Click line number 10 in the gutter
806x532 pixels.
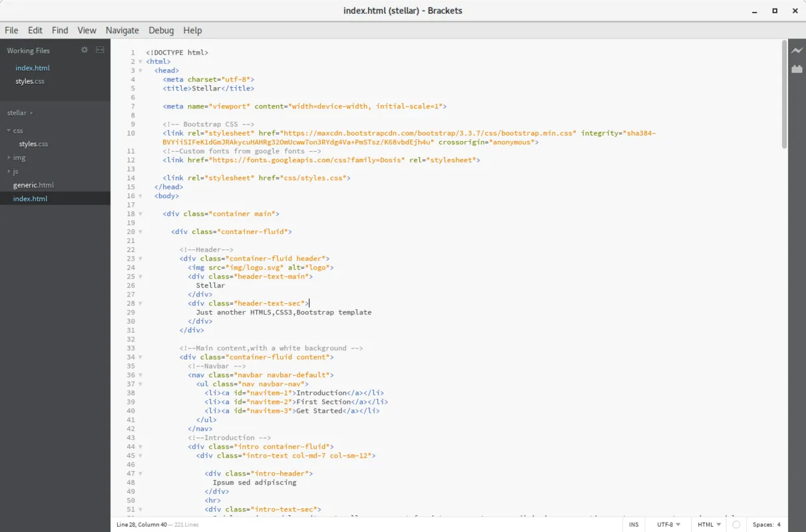pyautogui.click(x=131, y=133)
